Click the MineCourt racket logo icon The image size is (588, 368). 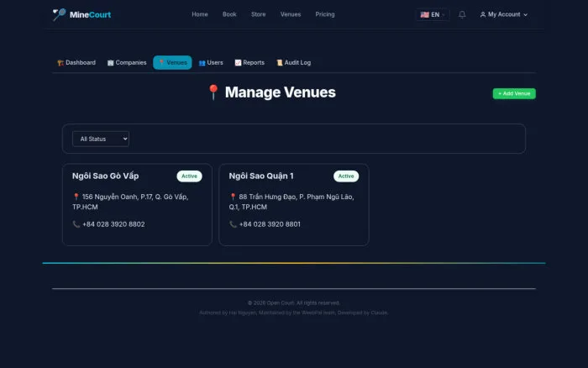tap(59, 14)
